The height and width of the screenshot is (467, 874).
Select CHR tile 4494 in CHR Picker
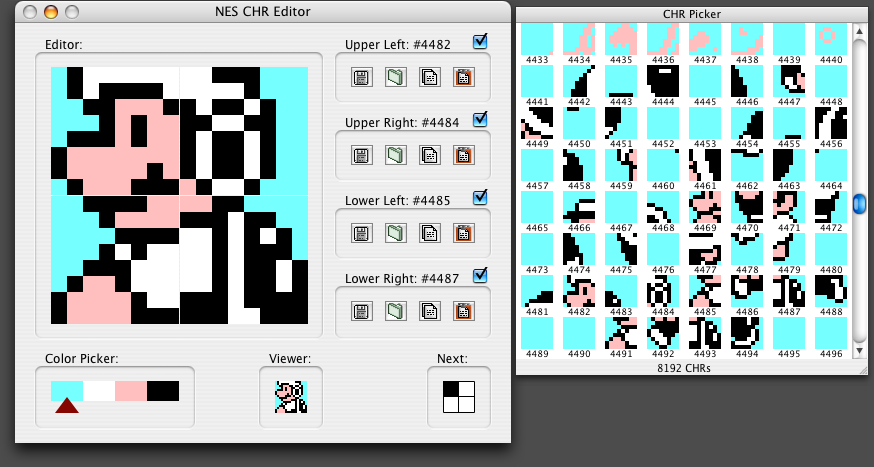[x=747, y=333]
